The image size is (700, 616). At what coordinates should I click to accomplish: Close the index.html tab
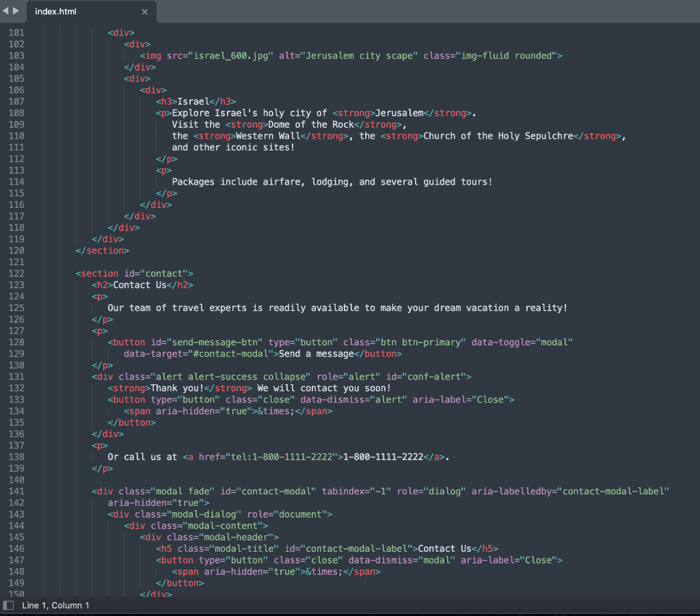[x=144, y=12]
